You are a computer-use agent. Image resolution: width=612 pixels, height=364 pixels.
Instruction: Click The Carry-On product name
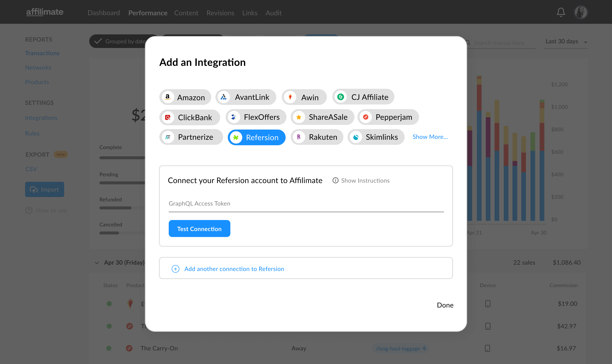(159, 348)
